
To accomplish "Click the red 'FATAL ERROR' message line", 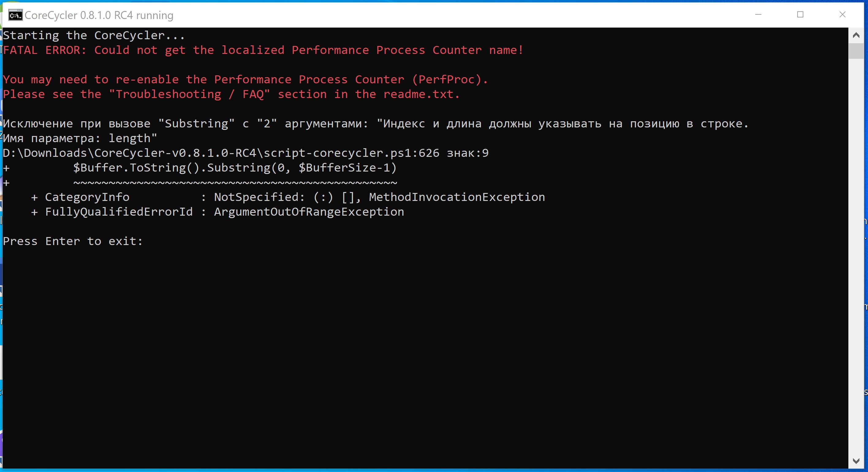I will 263,50.
